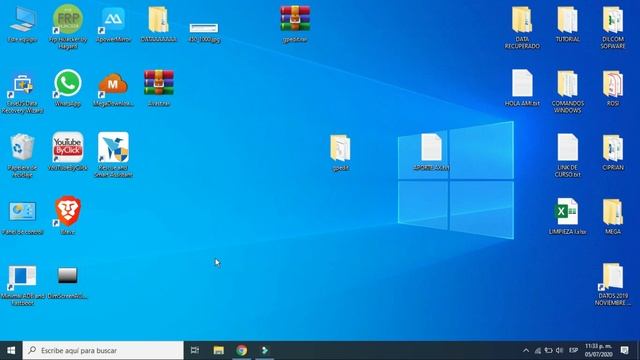
Task: Switch the ESP input language indicator
Action: pyautogui.click(x=573, y=350)
